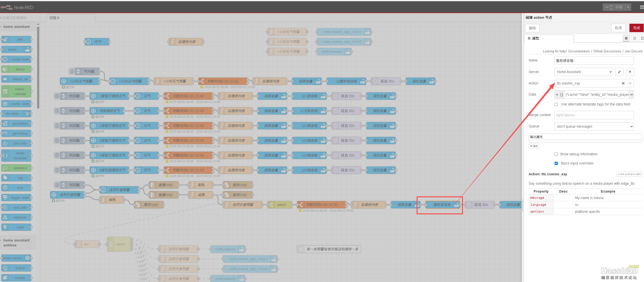644x282 pixels.
Task: Select the render template palette node
Action: 17,156
